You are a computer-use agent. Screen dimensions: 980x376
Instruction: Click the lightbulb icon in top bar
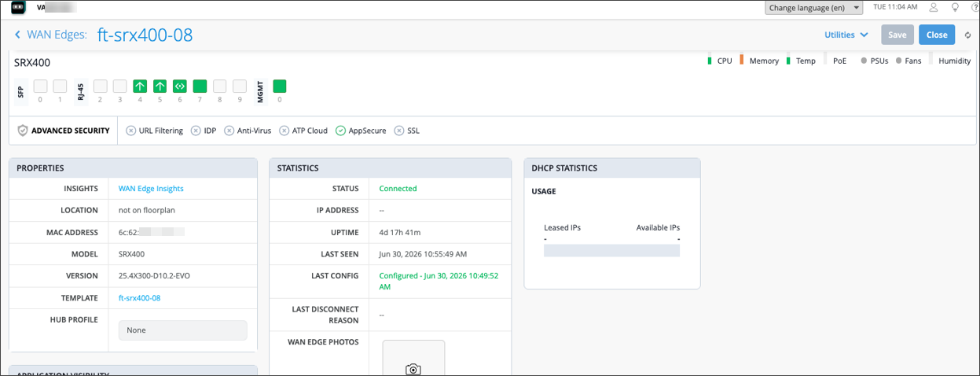(955, 7)
